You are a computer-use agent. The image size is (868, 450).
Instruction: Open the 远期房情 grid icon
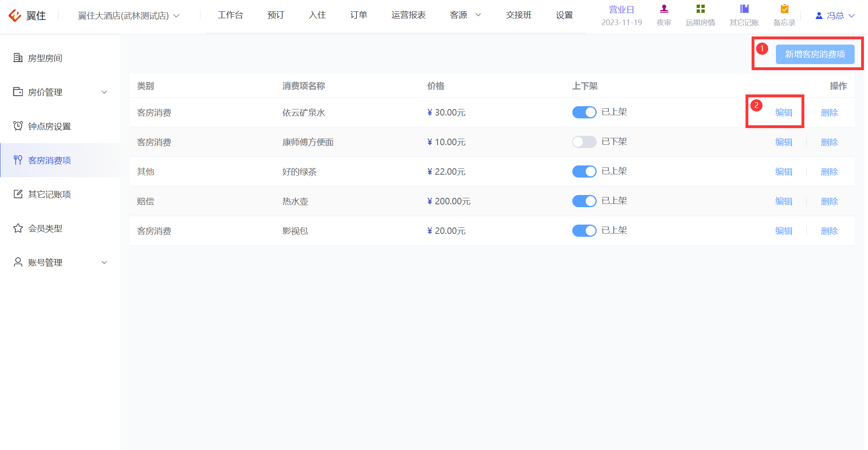click(x=700, y=9)
